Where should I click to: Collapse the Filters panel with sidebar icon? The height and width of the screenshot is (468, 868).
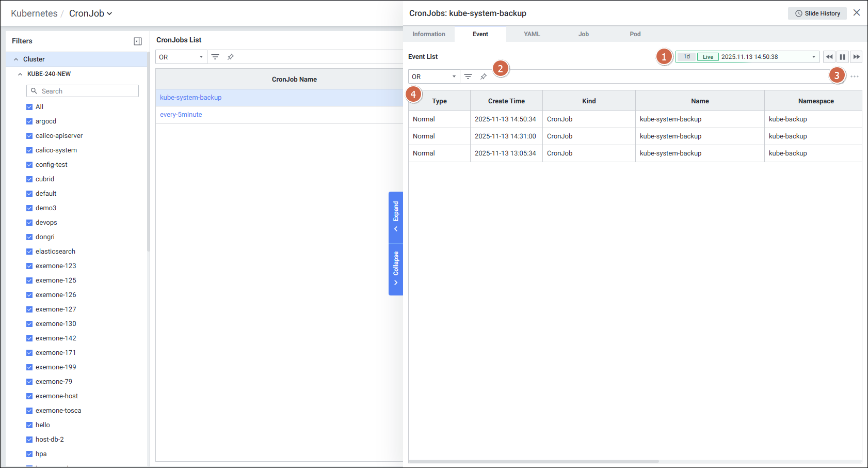coord(138,41)
